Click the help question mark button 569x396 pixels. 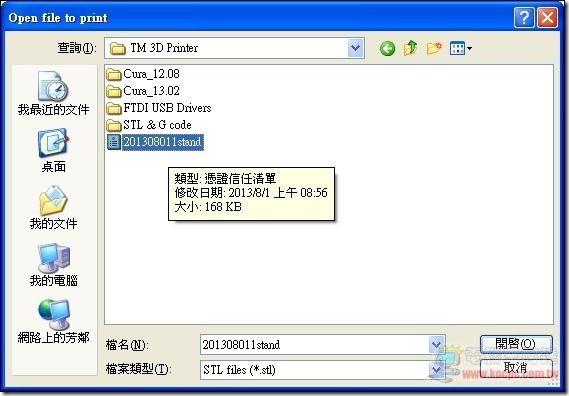click(x=524, y=17)
